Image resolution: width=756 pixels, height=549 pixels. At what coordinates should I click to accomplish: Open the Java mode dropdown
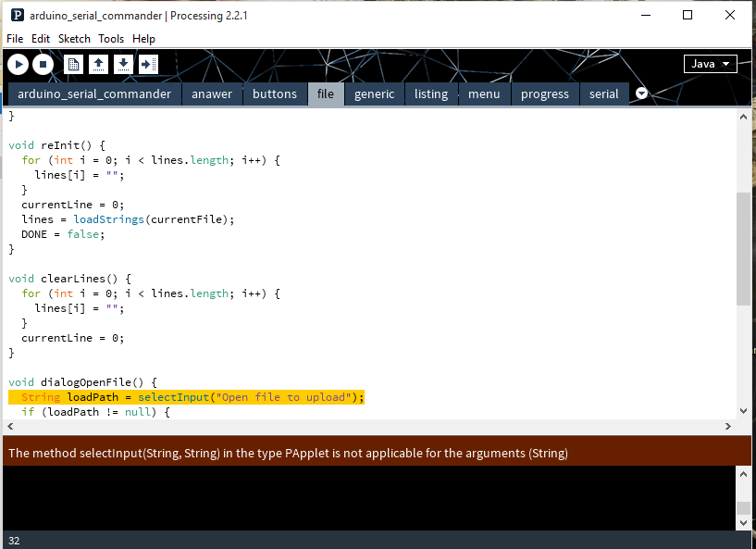coord(710,64)
